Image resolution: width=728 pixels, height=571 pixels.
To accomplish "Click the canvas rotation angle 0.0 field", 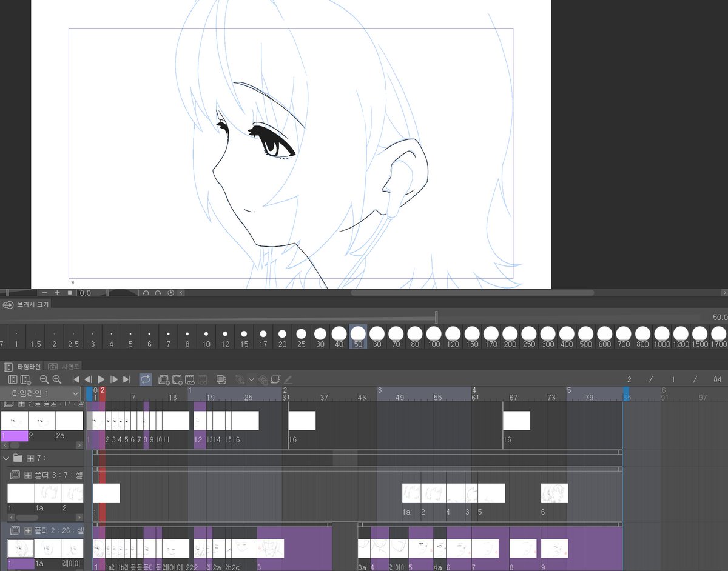I will [x=92, y=293].
